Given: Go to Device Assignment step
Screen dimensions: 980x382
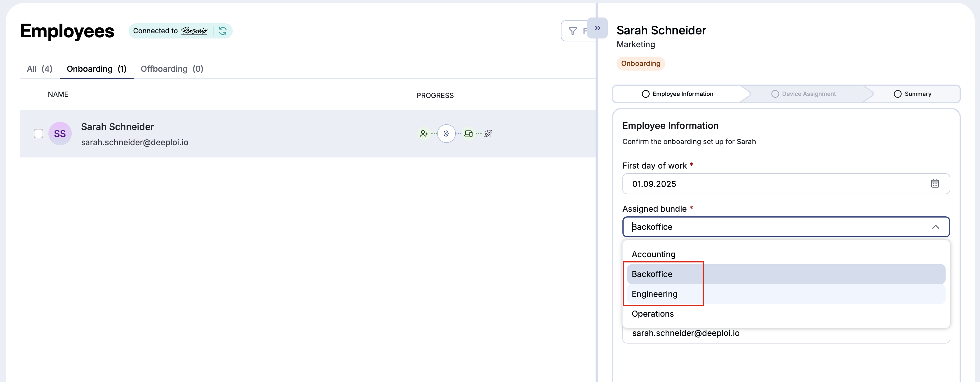Looking at the screenshot, I should coord(804,94).
